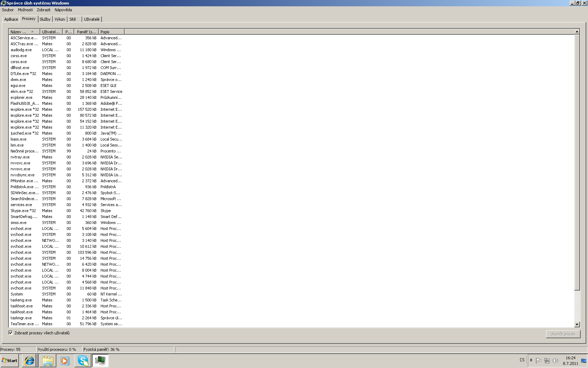
Task: Click the scrollbar up arrow
Action: click(x=577, y=32)
